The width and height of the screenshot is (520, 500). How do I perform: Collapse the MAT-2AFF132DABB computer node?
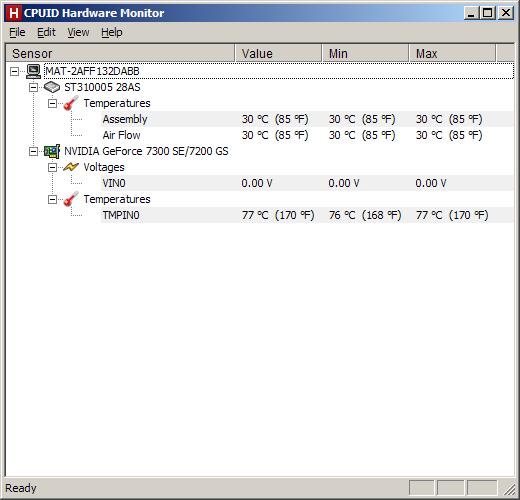coord(14,71)
